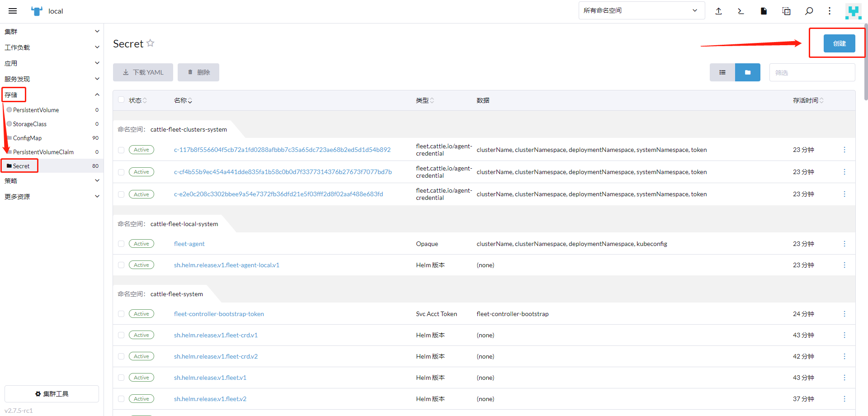Click the 创建 create button
Image resolution: width=868 pixels, height=416 pixels.
pyautogui.click(x=840, y=43)
